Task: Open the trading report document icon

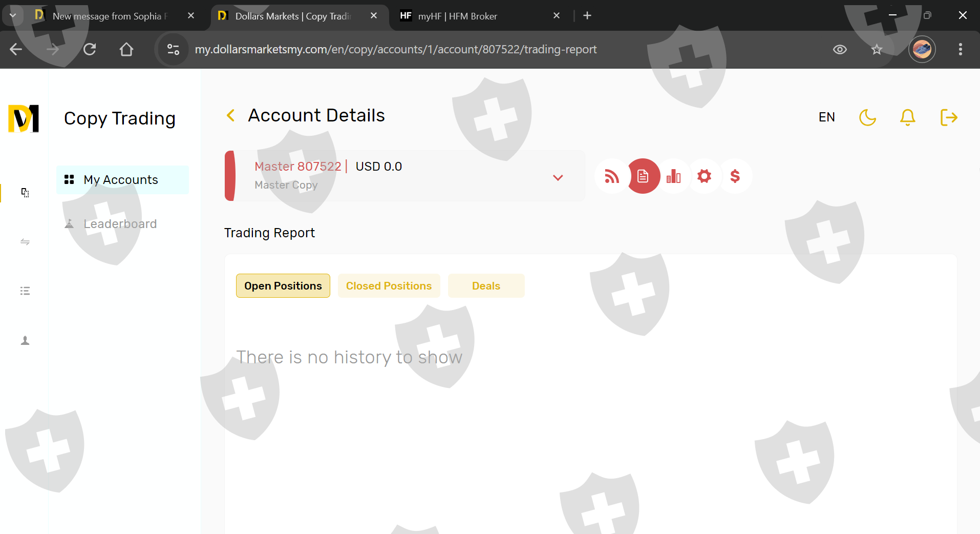Action: pos(643,176)
